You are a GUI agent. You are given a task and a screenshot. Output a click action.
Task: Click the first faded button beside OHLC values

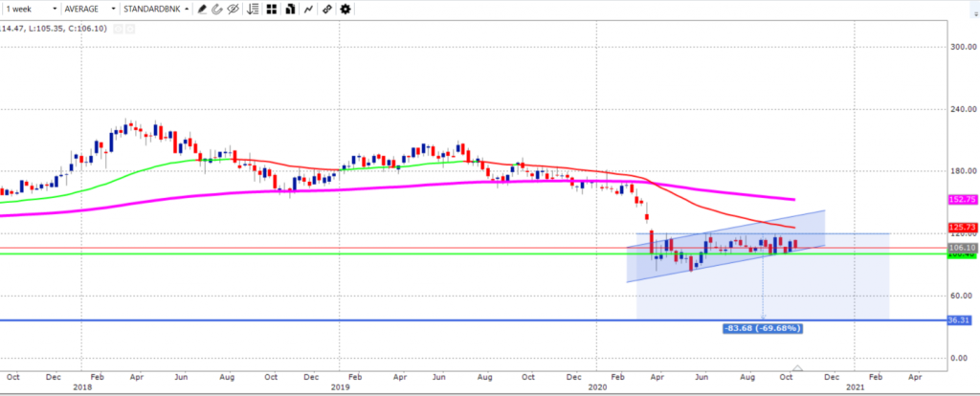click(118, 30)
